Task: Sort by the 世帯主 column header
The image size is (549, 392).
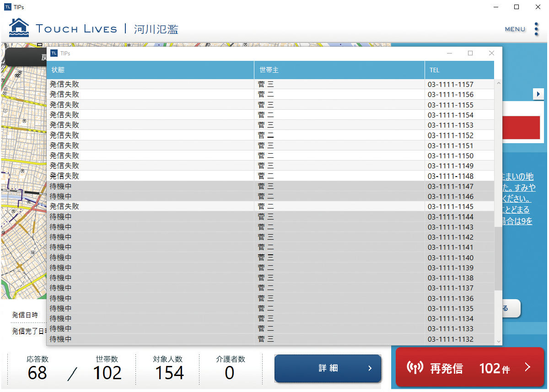Action: tap(339, 70)
